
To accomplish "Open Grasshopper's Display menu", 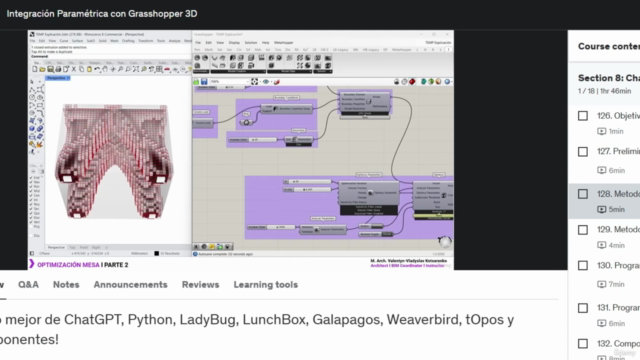I will click(x=234, y=42).
